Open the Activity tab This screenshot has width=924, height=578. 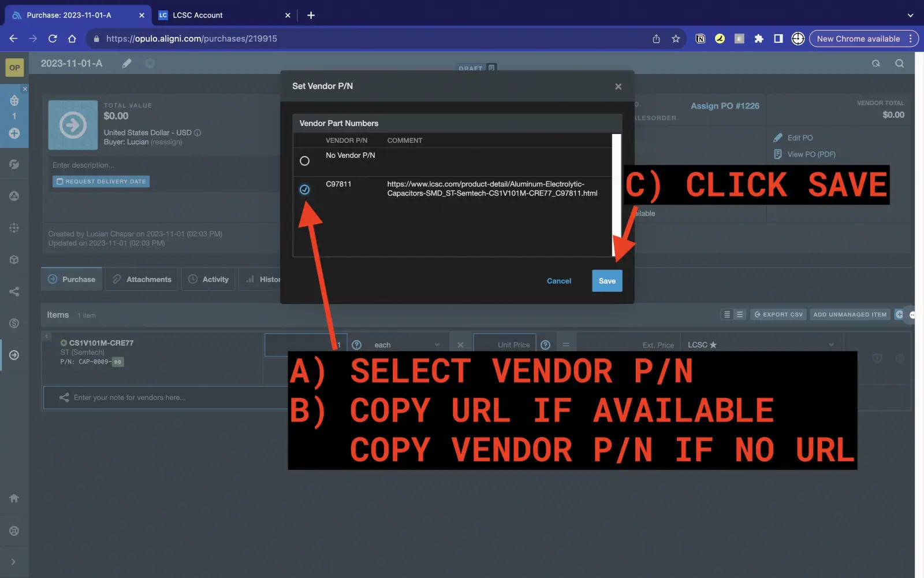[208, 279]
